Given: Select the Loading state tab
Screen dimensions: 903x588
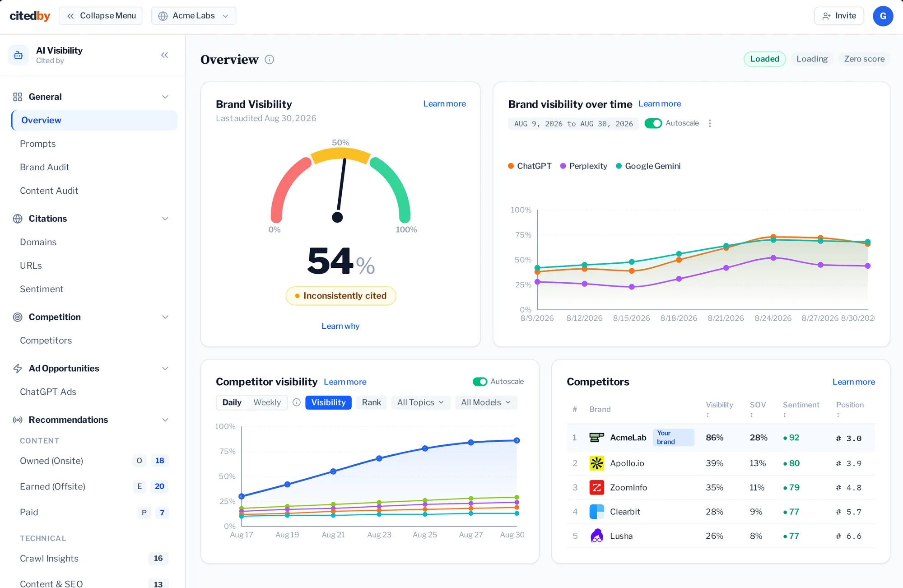Looking at the screenshot, I should 812,59.
